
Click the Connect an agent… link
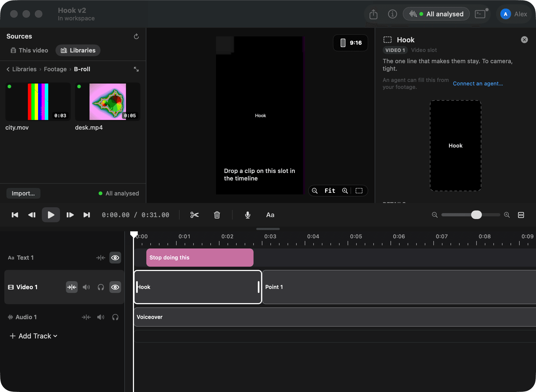(478, 84)
